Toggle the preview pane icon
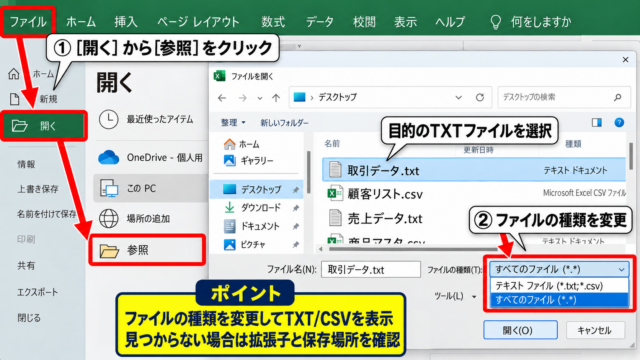 coord(597,122)
